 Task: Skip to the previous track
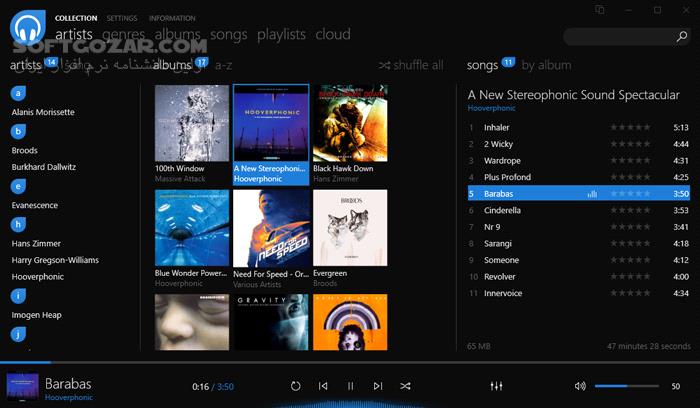pyautogui.click(x=323, y=386)
